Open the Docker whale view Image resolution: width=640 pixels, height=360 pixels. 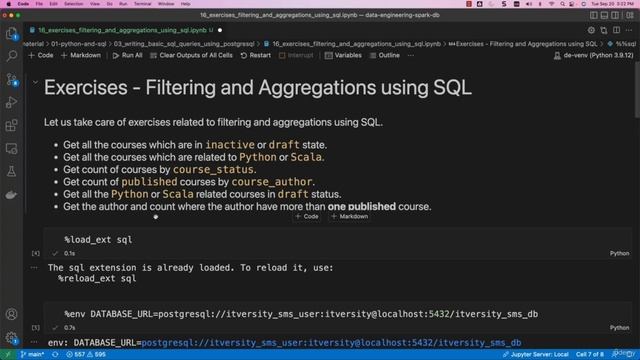click(11, 195)
